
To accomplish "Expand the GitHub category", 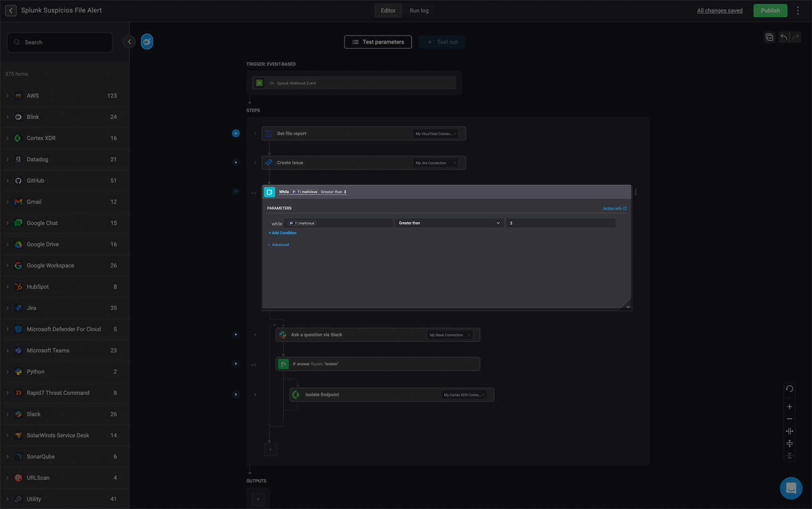I will [x=8, y=181].
